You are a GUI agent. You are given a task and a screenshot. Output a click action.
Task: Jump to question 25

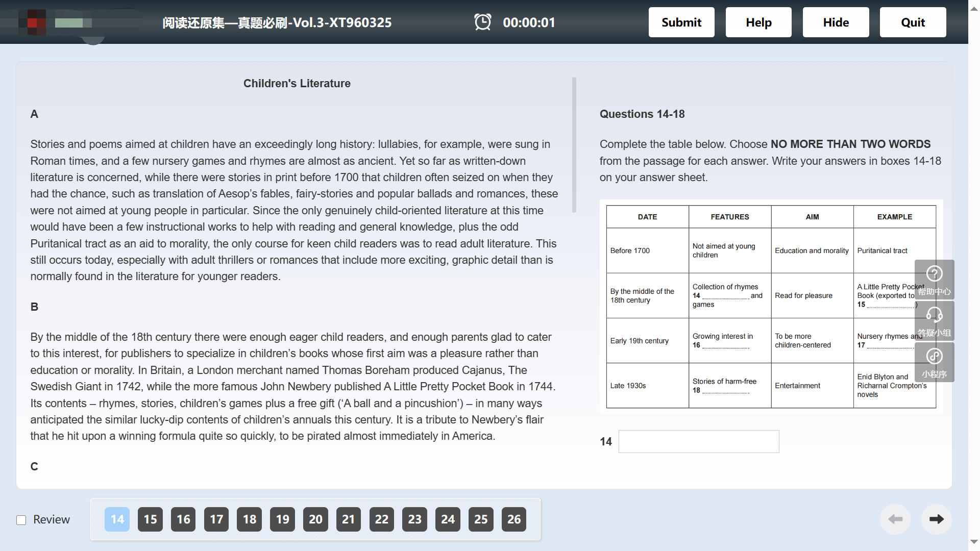click(481, 519)
